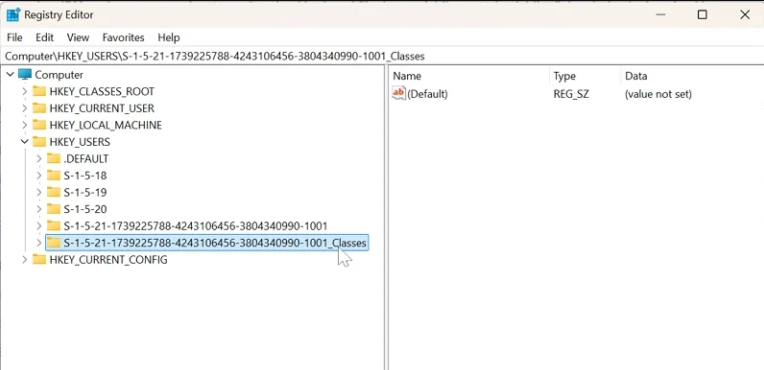Screen dimensions: 764x370
Task: Expand the HKEY_CURRENT_USER chevron
Action: [24, 108]
